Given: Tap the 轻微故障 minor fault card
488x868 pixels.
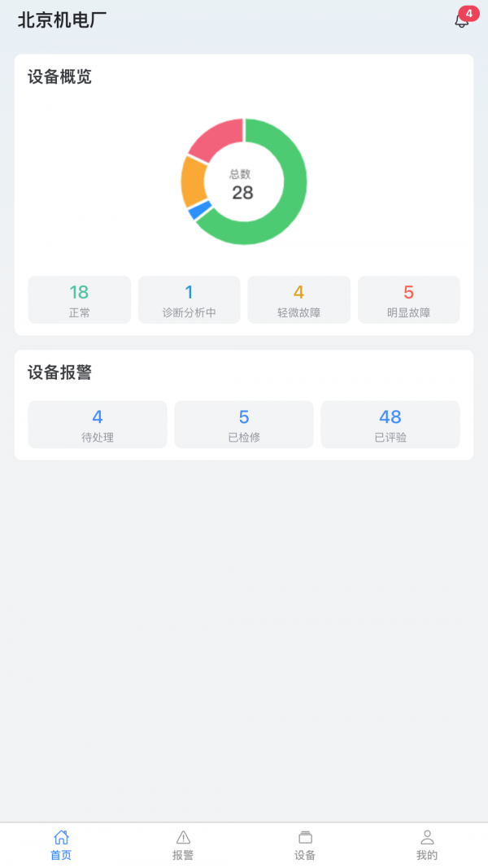Looking at the screenshot, I should (298, 299).
